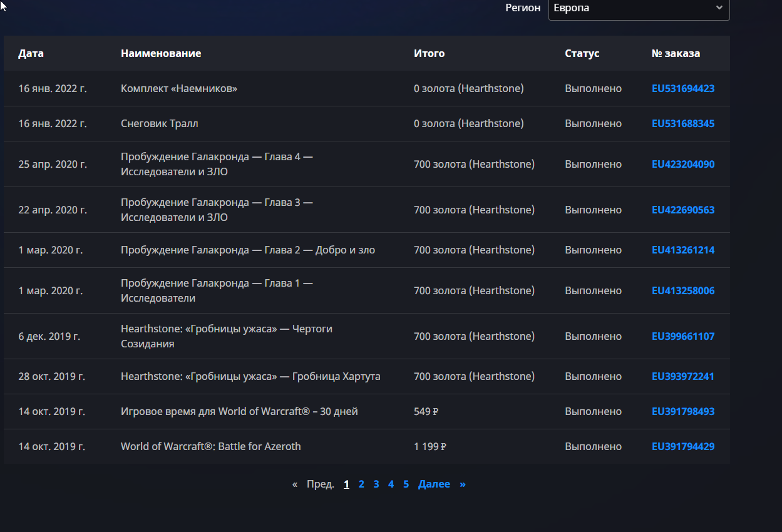Click the Наименование column header
782x532 pixels.
point(161,54)
